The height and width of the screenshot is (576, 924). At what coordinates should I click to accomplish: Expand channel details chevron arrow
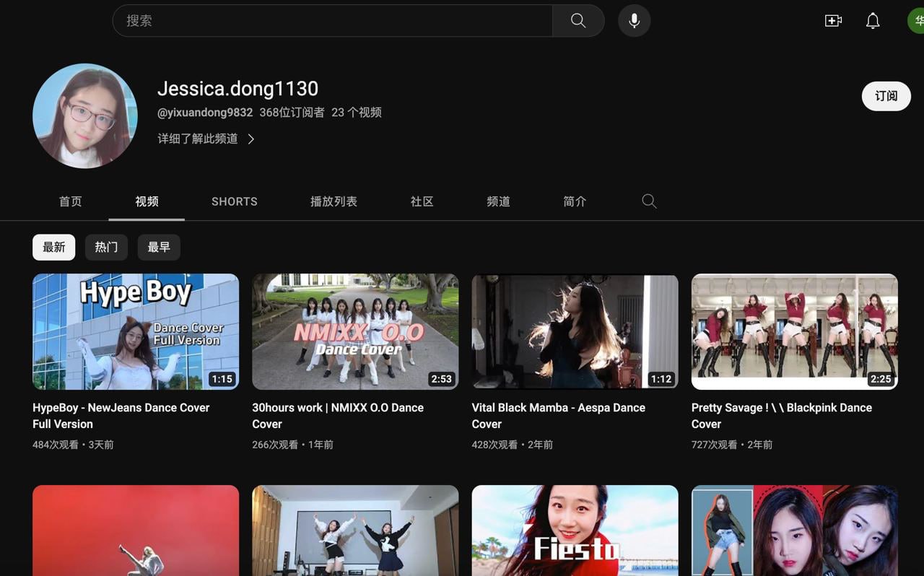point(250,139)
